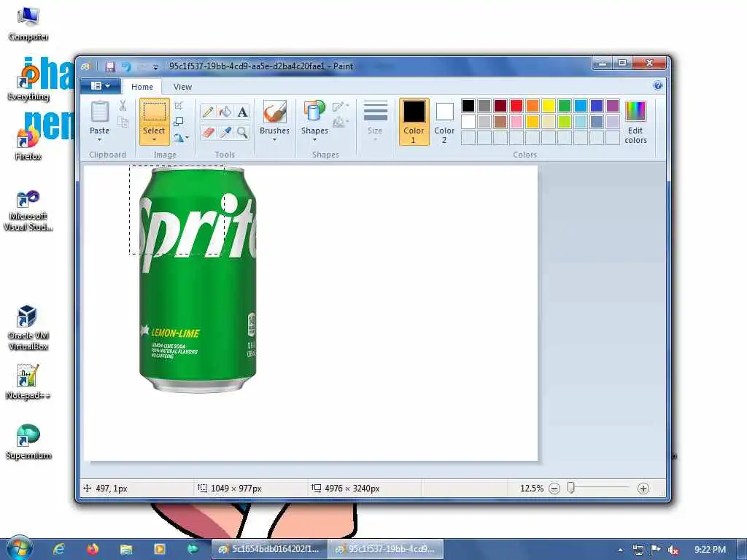Click the Zoom out minus button
The height and width of the screenshot is (560, 747).
click(x=554, y=489)
